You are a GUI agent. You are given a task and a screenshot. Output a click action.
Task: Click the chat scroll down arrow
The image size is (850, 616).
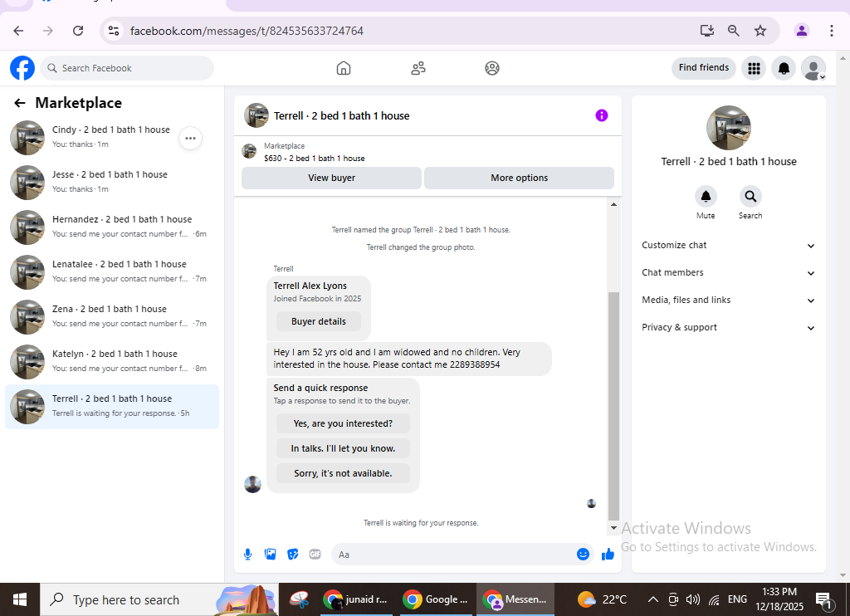pos(613,528)
